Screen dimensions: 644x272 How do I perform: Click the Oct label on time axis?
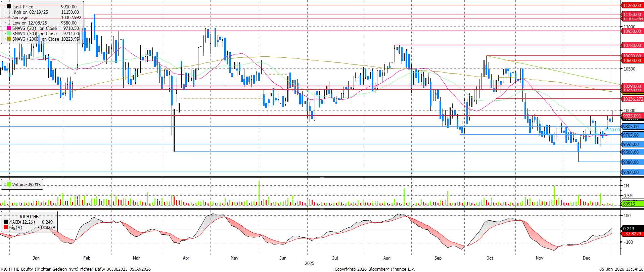coord(490,258)
